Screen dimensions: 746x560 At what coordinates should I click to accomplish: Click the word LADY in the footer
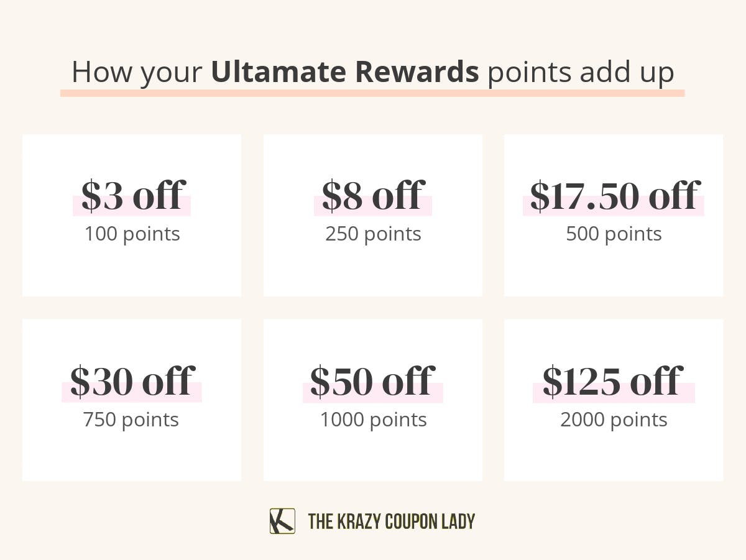pyautogui.click(x=456, y=521)
